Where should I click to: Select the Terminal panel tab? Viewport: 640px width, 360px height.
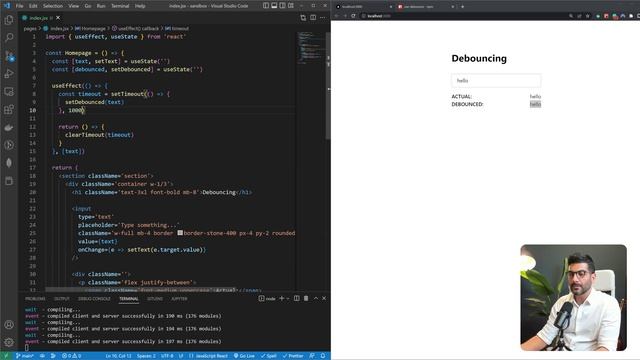tap(129, 299)
